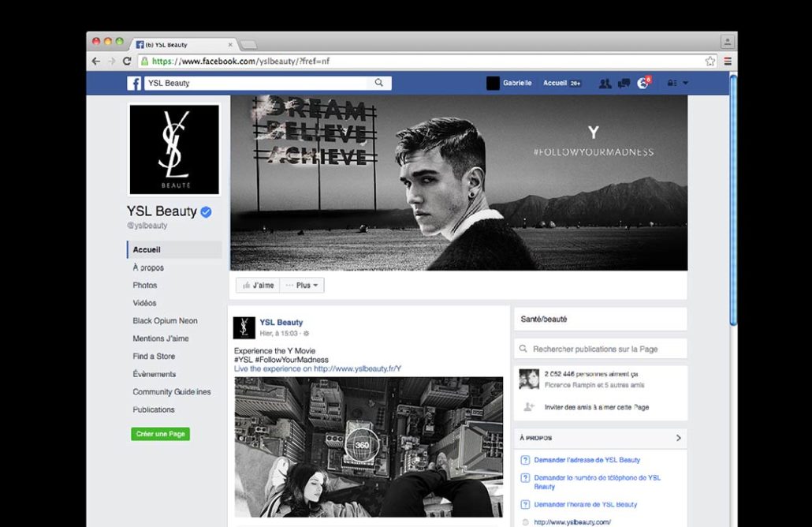Open the Plus dropdown under the cover
Screen dimensions: 812x527
tap(302, 285)
